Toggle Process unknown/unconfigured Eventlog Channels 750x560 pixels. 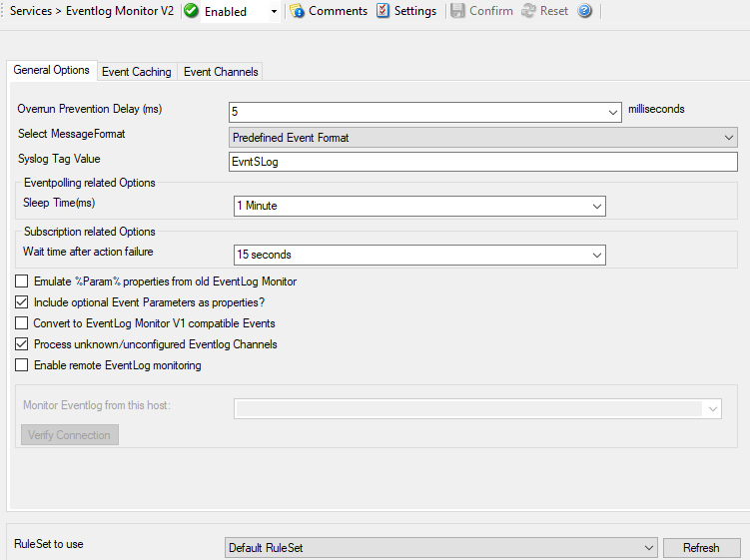(x=22, y=344)
